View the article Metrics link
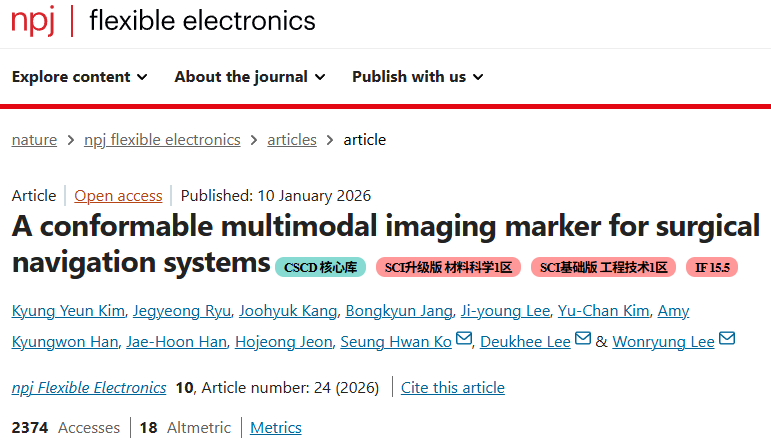This screenshot has width=771, height=441. 276,427
